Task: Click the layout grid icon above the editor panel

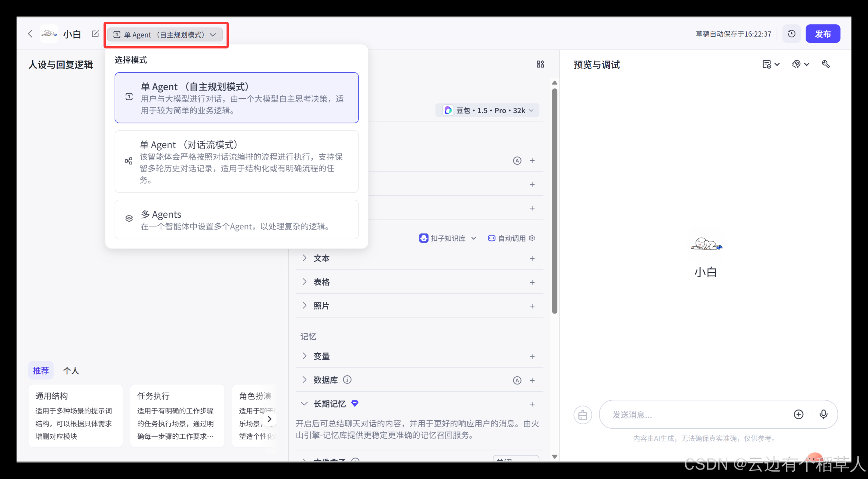Action: tap(540, 64)
